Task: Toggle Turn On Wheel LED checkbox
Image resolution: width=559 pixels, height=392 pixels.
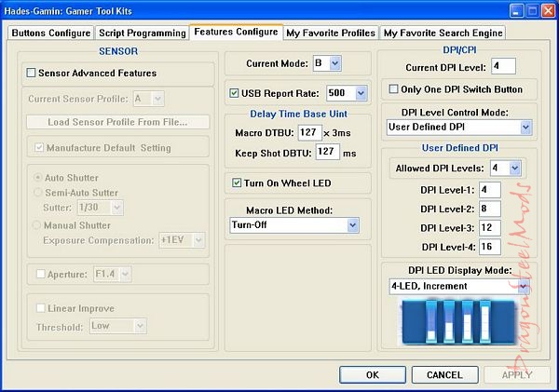Action: coord(238,182)
